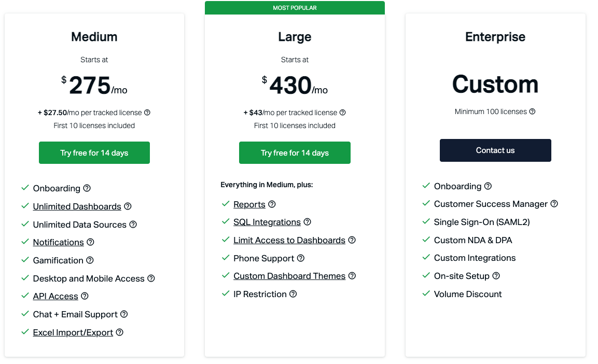598x364 pixels.
Task: Open the Unlimited Dashboards link
Action: pos(77,206)
